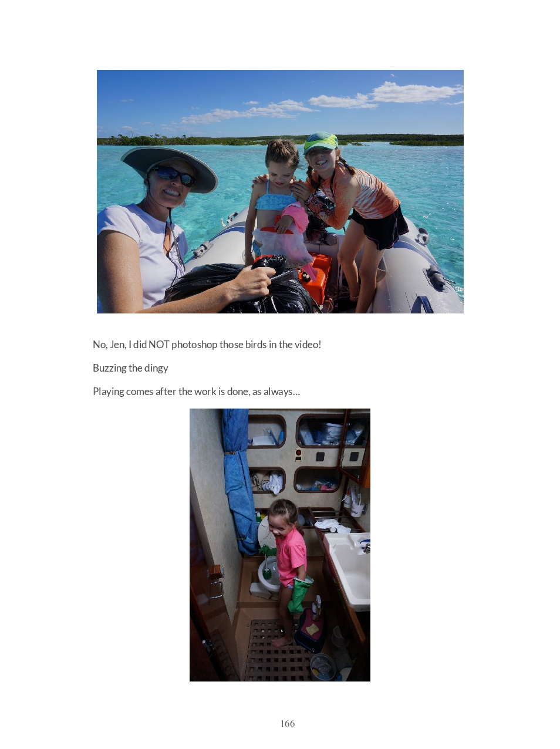Click the word 'NOT' in the first caption
This screenshot has width=560, height=749.
coord(158,345)
